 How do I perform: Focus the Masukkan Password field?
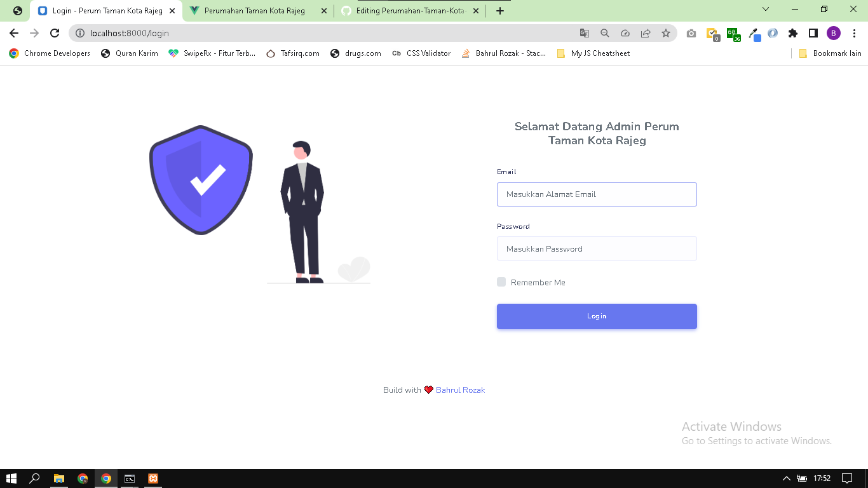click(597, 248)
